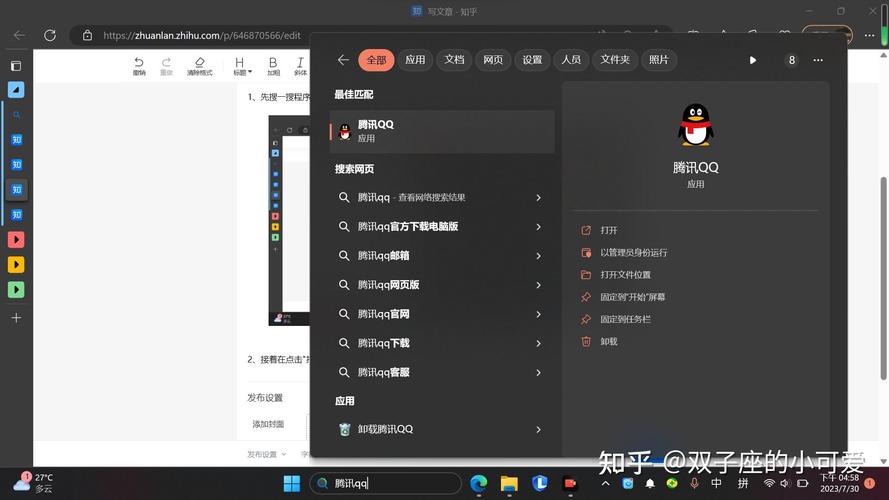Pin QQ with 固定到"开始"屏幕
This screenshot has height=500, width=889.
click(x=633, y=296)
